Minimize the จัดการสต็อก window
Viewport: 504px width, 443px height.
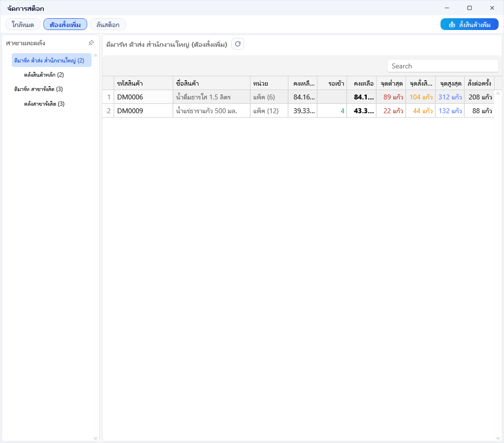447,8
